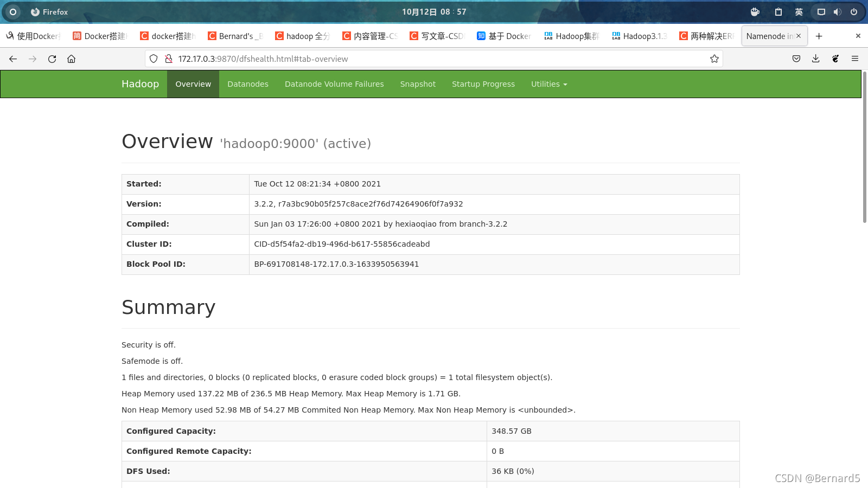The height and width of the screenshot is (488, 868).
Task: Click the Started timestamp value cell
Action: 494,184
